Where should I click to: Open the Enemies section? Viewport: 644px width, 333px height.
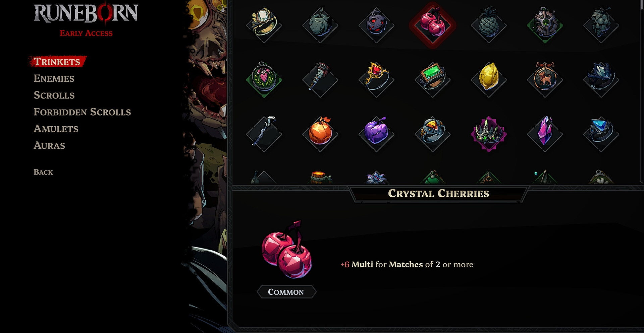click(x=54, y=78)
